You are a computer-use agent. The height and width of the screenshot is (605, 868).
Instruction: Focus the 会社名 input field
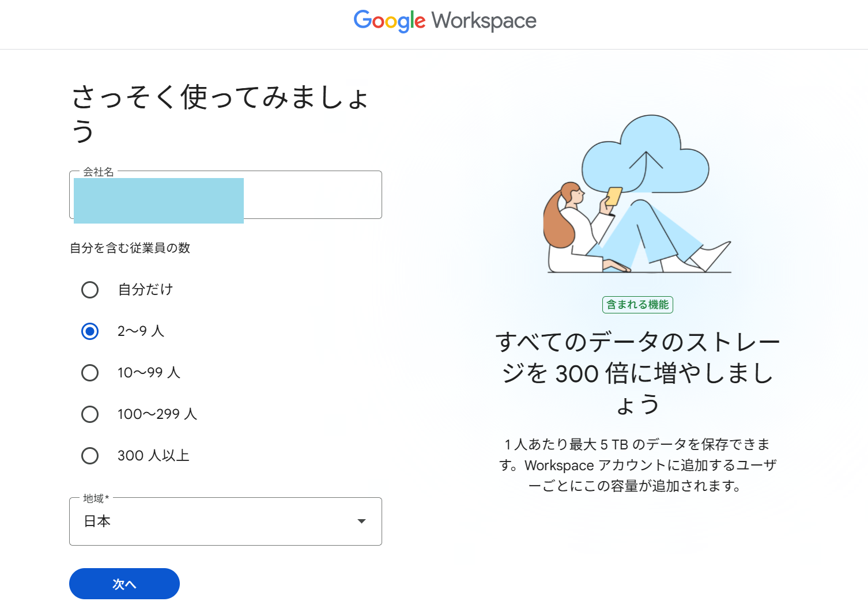(311, 196)
